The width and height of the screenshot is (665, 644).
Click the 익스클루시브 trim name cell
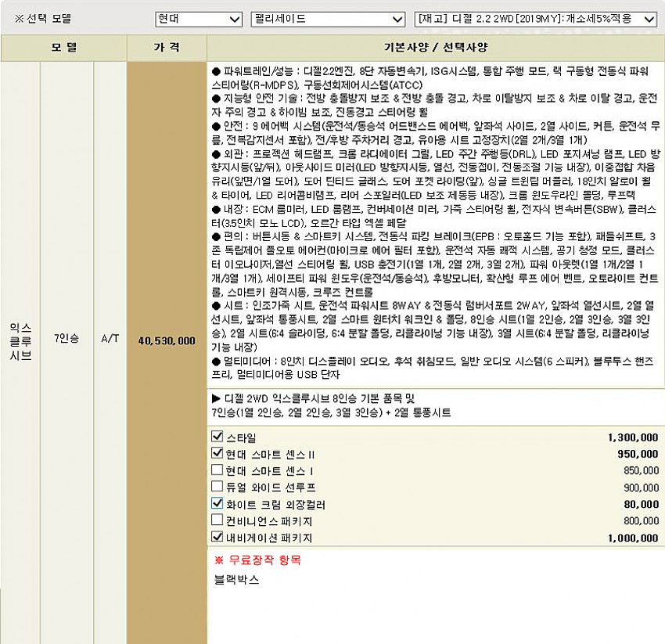pyautogui.click(x=20, y=340)
